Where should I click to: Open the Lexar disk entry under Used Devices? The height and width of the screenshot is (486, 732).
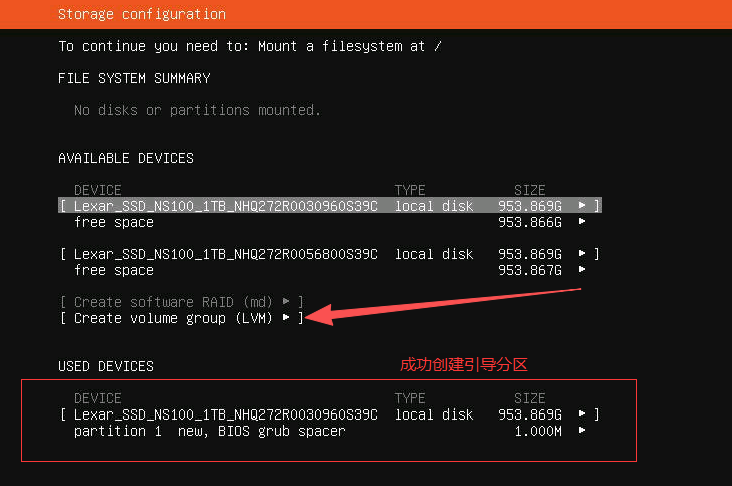225,414
